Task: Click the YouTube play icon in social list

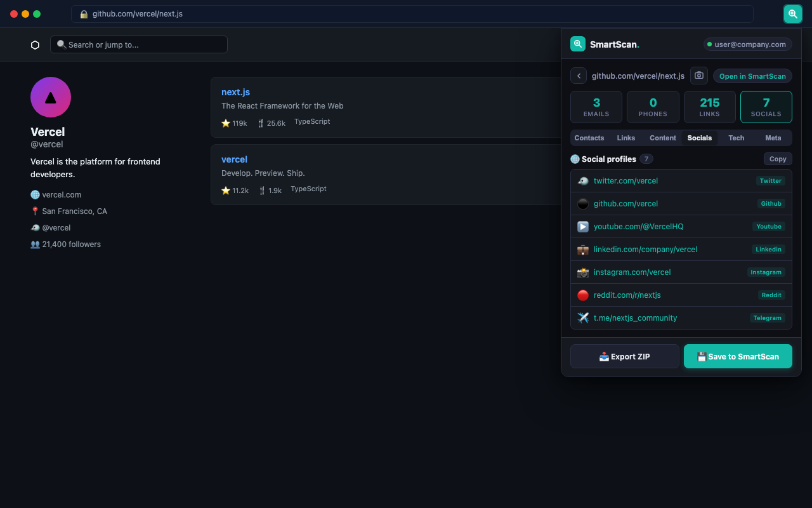Action: click(x=583, y=227)
